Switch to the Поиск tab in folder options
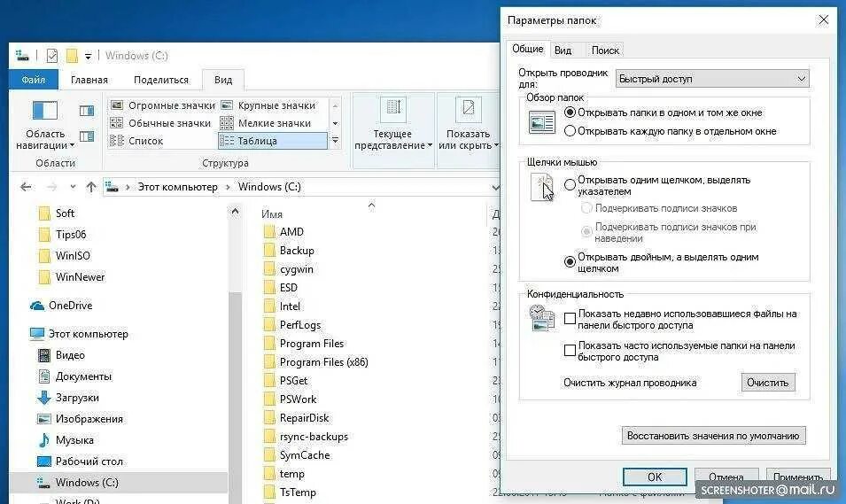The height and width of the screenshot is (504, 846). point(605,50)
